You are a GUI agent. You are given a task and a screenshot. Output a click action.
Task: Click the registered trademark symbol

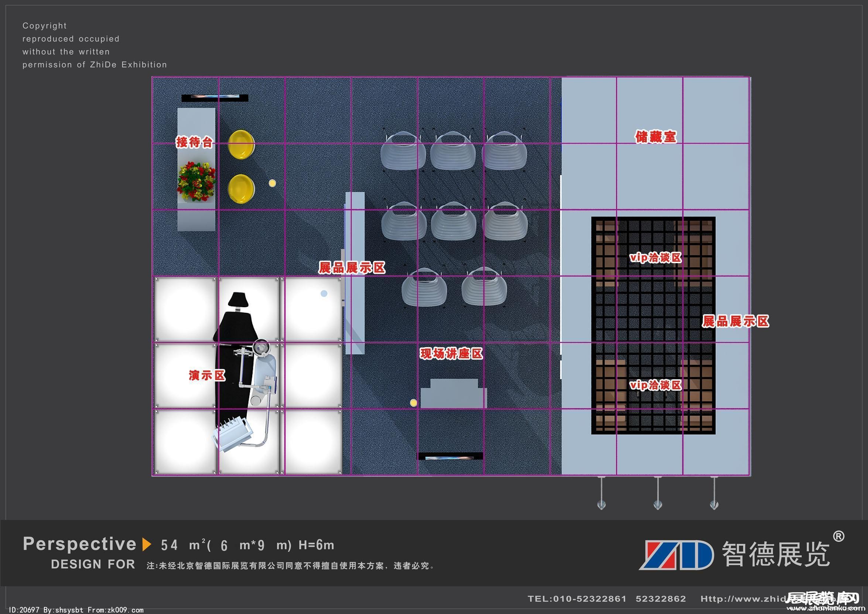coord(838,536)
